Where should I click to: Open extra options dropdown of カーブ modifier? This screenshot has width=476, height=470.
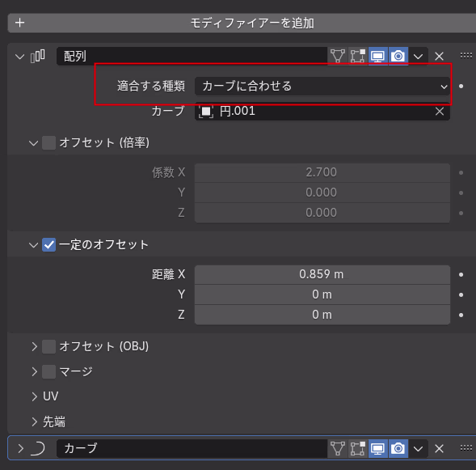(x=418, y=448)
